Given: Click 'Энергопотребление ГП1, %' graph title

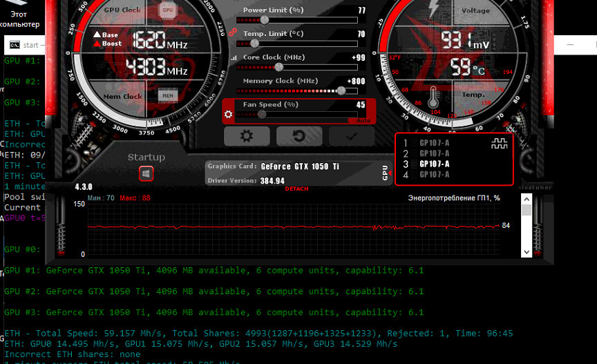Looking at the screenshot, I should [454, 198].
